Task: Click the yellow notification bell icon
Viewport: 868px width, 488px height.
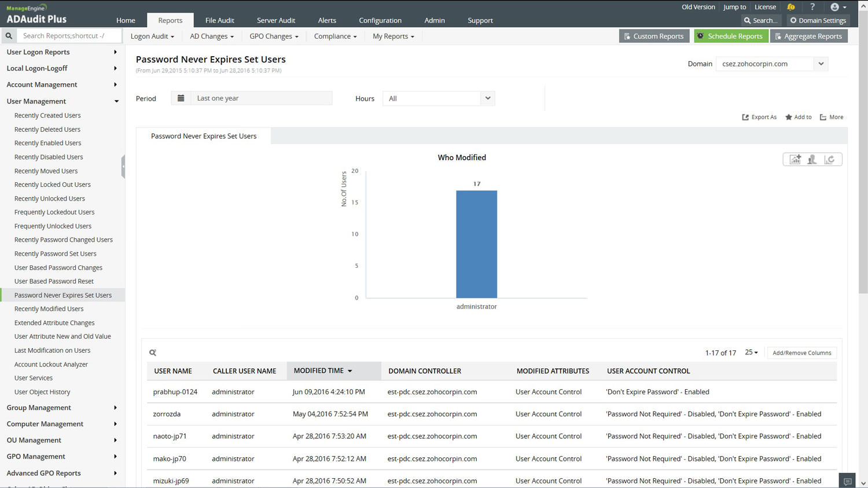Action: (790, 7)
